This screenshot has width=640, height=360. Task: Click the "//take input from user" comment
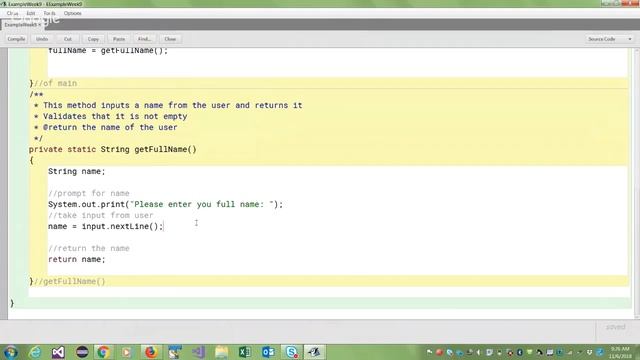point(100,216)
